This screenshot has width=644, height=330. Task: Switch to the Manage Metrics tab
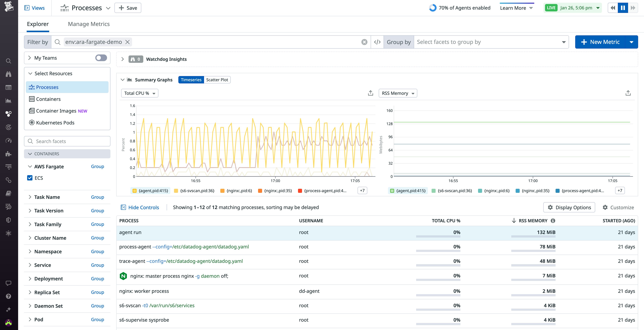point(89,24)
